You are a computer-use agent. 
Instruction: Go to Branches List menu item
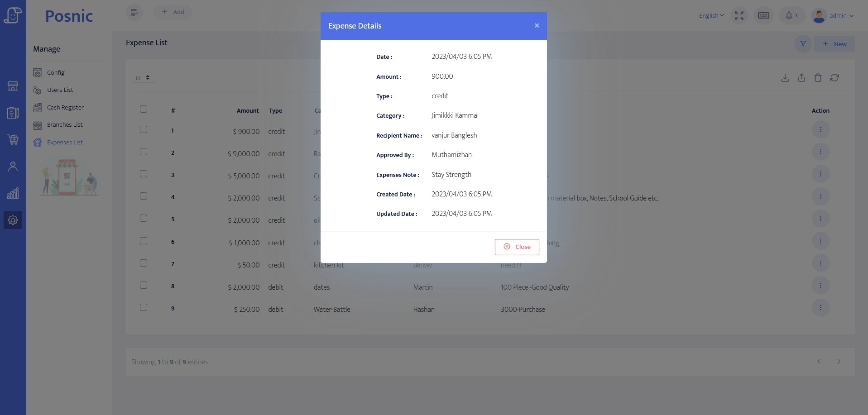[65, 125]
